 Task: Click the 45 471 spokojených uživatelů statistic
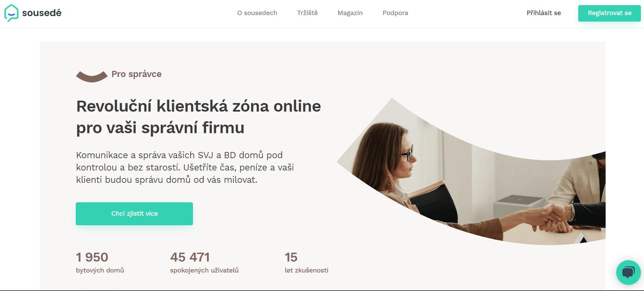pos(204,262)
